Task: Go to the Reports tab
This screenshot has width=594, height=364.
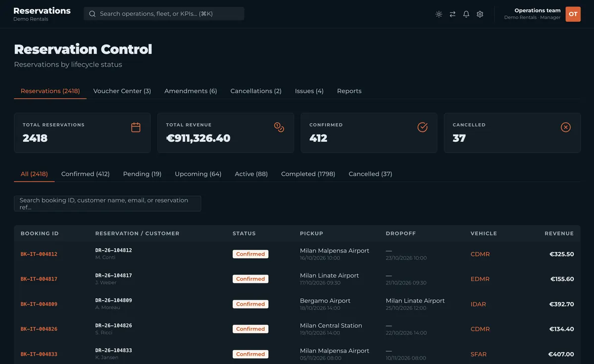Action: point(349,91)
